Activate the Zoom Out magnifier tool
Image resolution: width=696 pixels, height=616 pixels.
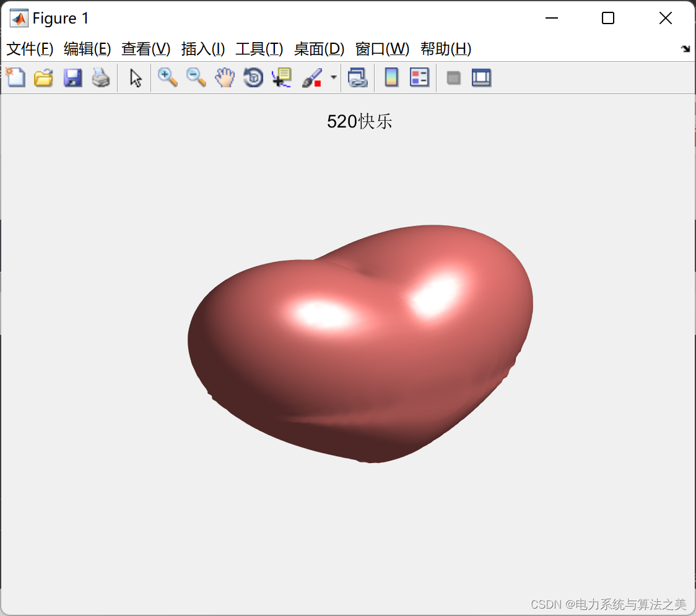pos(196,77)
